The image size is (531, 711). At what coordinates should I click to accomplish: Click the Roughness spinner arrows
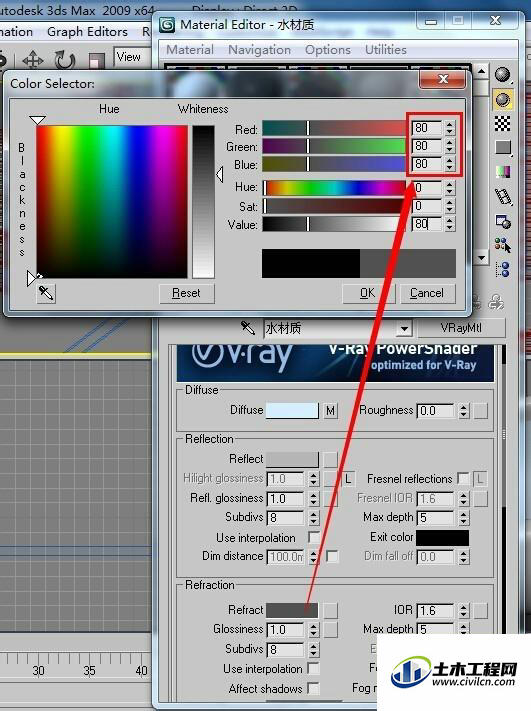click(463, 411)
